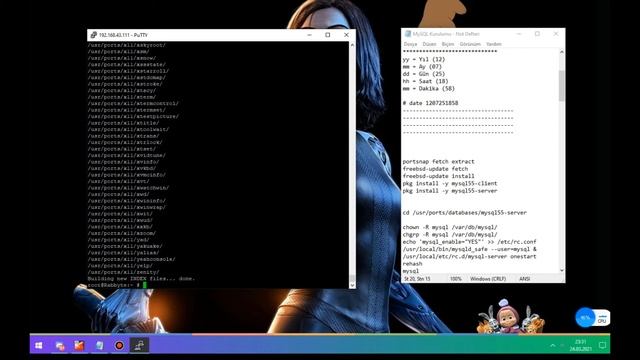Image resolution: width=640 pixels, height=360 pixels.
Task: Click the red circle recorder taskbar icon
Action: click(119, 346)
